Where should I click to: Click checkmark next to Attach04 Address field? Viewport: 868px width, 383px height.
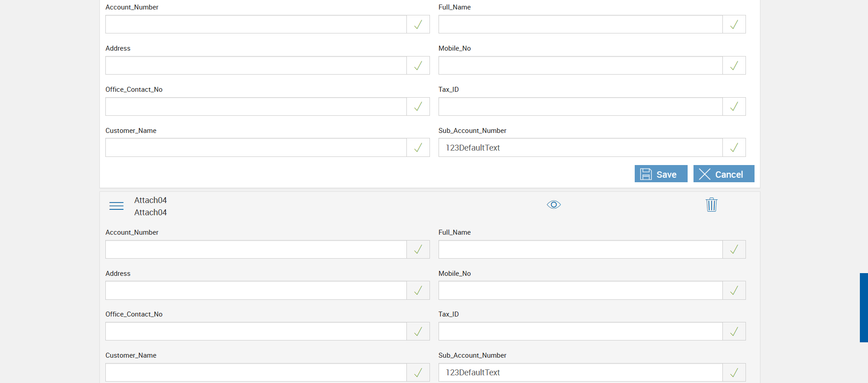[418, 290]
